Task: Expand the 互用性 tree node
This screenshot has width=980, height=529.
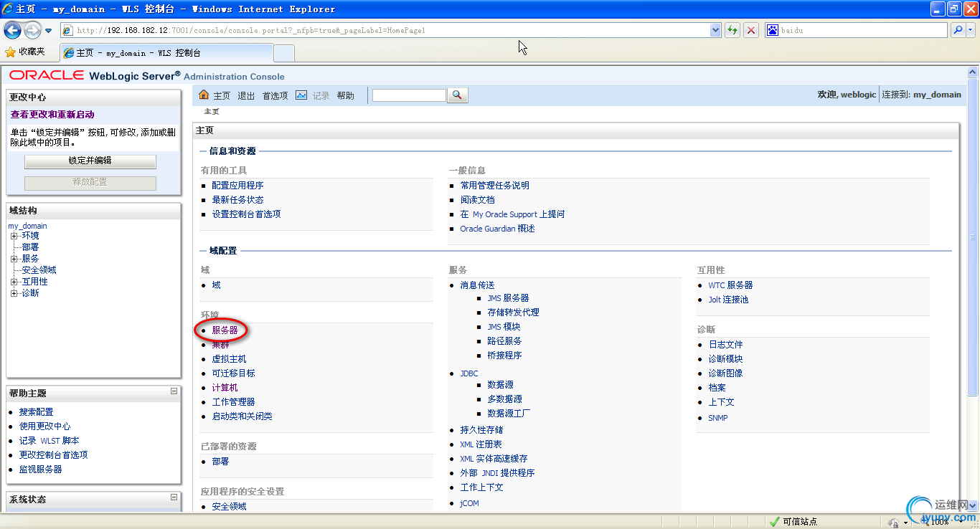Action: click(14, 282)
